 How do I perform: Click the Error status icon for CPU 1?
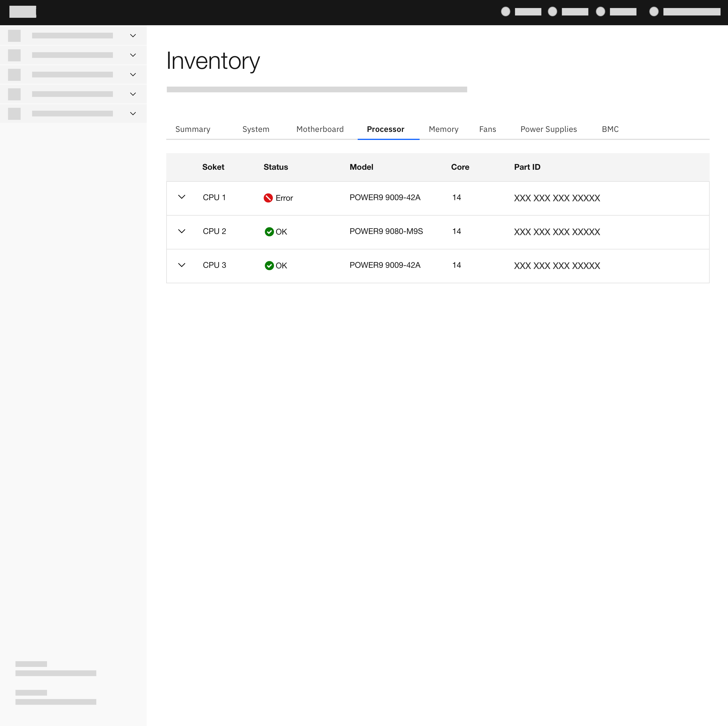tap(268, 198)
